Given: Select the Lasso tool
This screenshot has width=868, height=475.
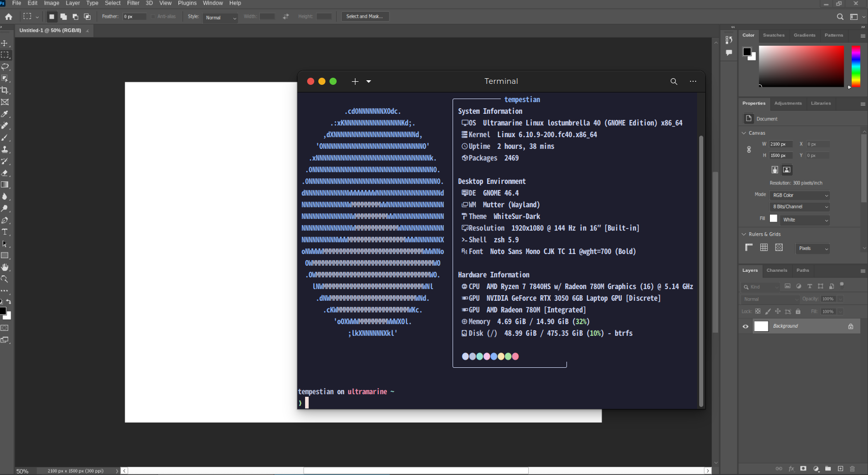Looking at the screenshot, I should click(x=5, y=67).
